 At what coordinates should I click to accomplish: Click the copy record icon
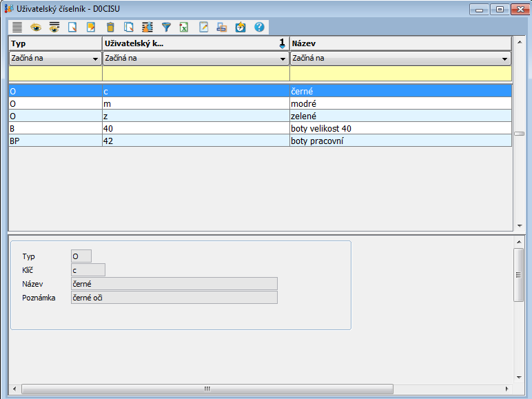129,28
